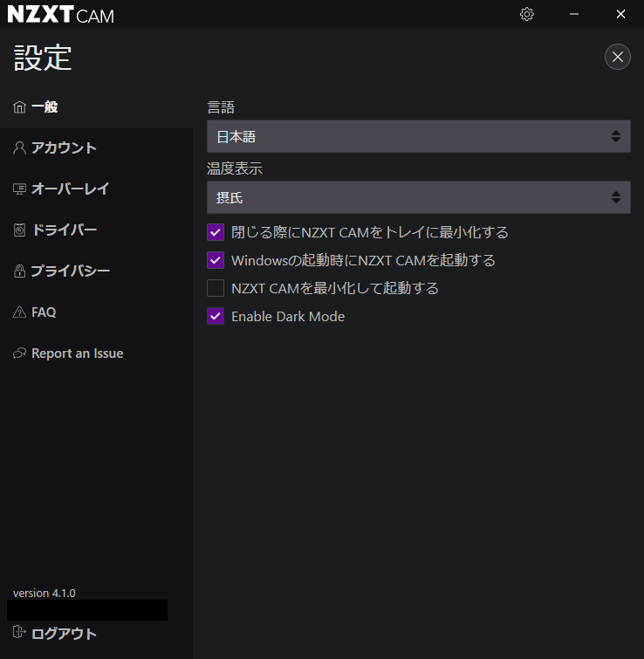Open the ドライバー tab
The height and width of the screenshot is (659, 644).
coord(96,230)
